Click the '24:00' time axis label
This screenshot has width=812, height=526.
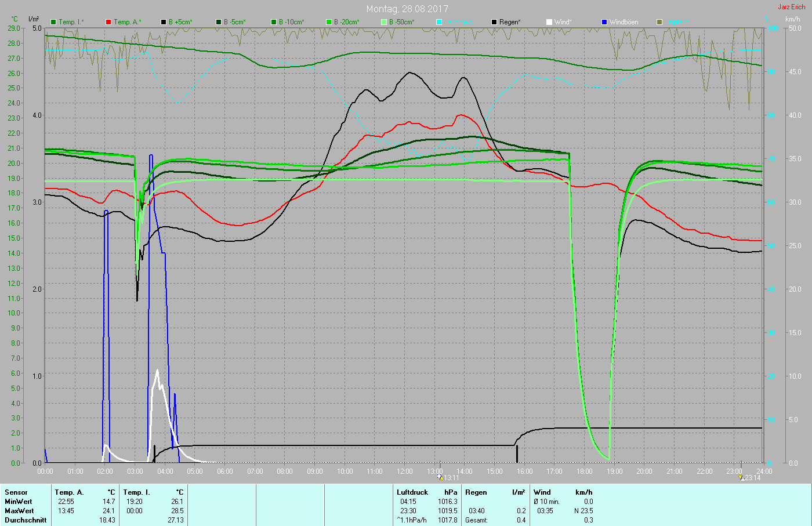764,471
